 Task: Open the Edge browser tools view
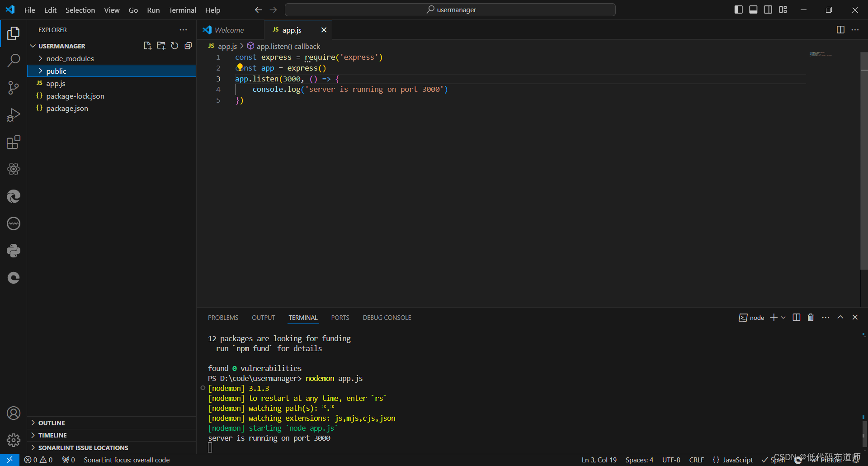[14, 196]
